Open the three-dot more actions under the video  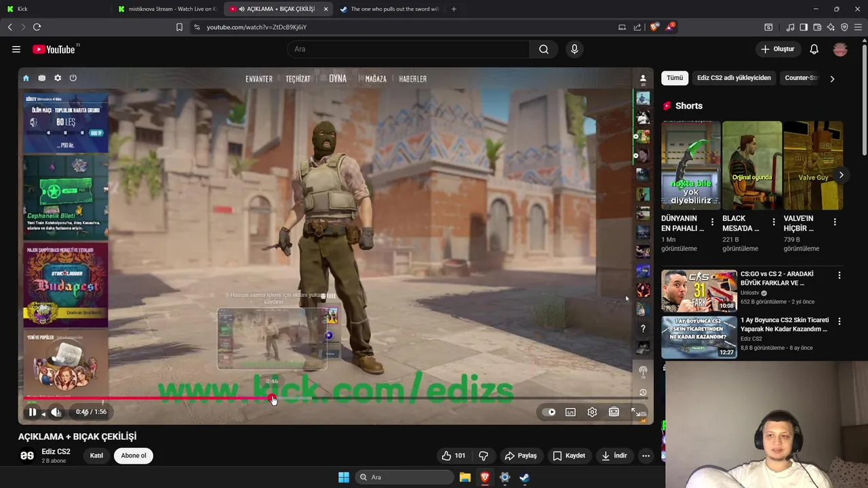click(x=646, y=455)
